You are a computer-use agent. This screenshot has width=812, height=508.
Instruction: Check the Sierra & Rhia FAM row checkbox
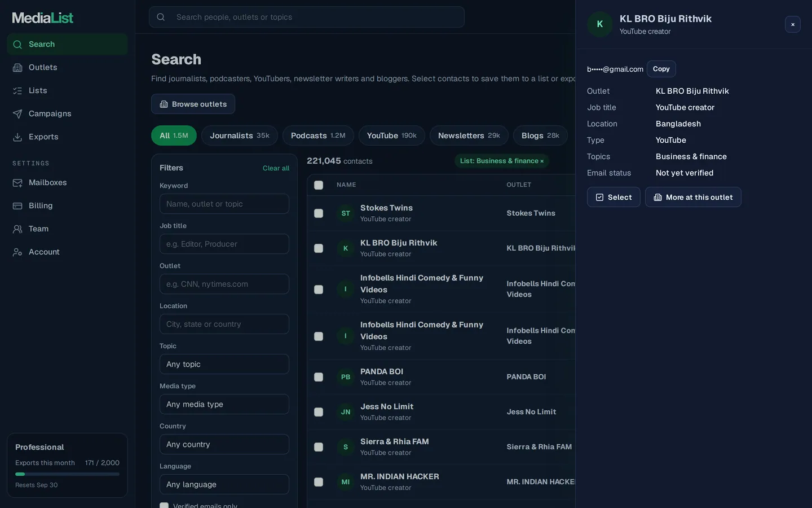click(319, 447)
